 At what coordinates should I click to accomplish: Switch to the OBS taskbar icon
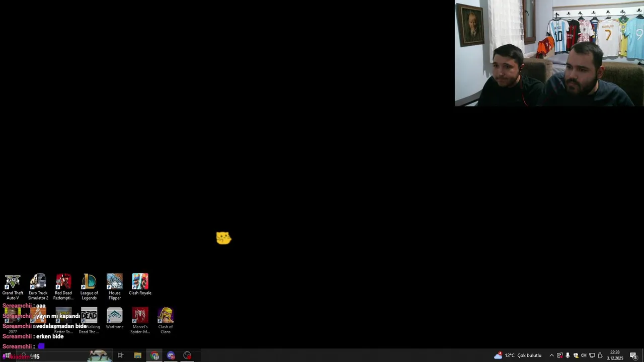pyautogui.click(x=187, y=355)
